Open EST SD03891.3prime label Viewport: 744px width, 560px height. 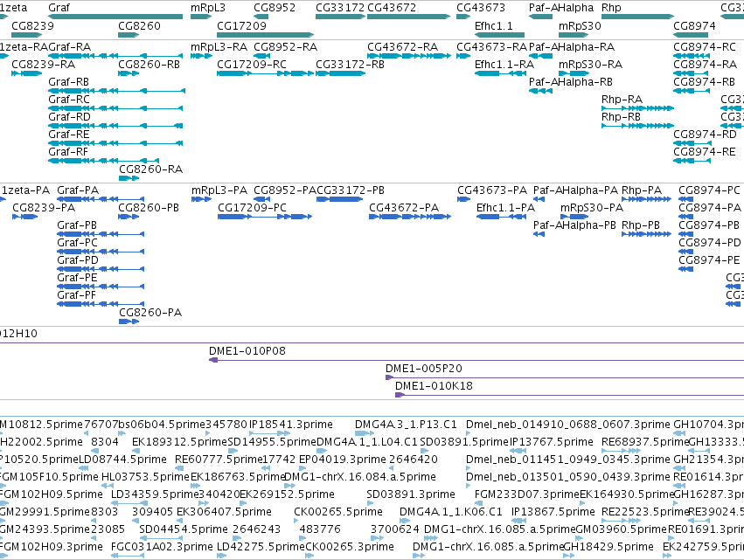(411, 495)
